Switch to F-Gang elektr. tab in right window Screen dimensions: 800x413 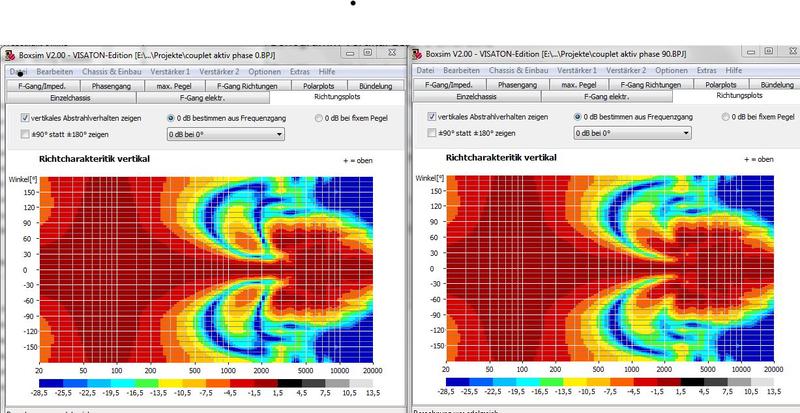coord(607,96)
